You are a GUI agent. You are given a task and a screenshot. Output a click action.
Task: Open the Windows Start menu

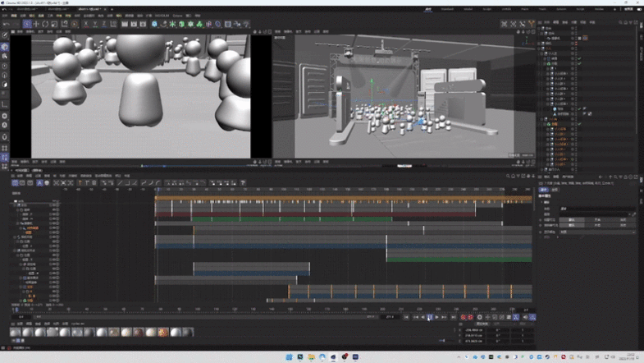(289, 357)
